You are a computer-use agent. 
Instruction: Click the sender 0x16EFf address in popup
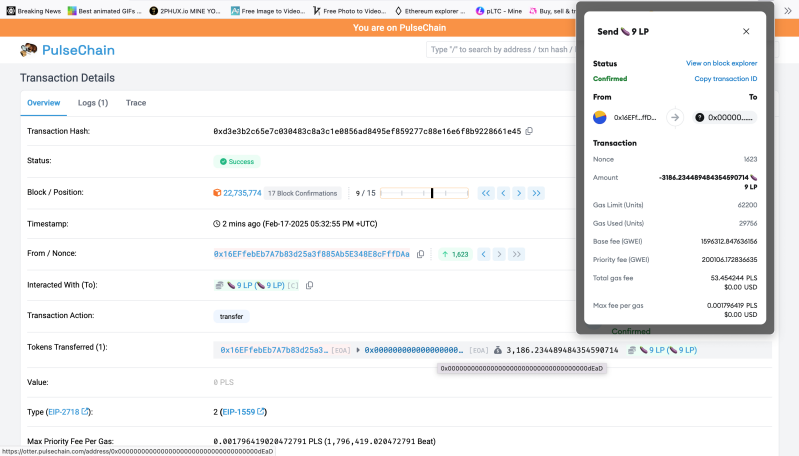[635, 118]
